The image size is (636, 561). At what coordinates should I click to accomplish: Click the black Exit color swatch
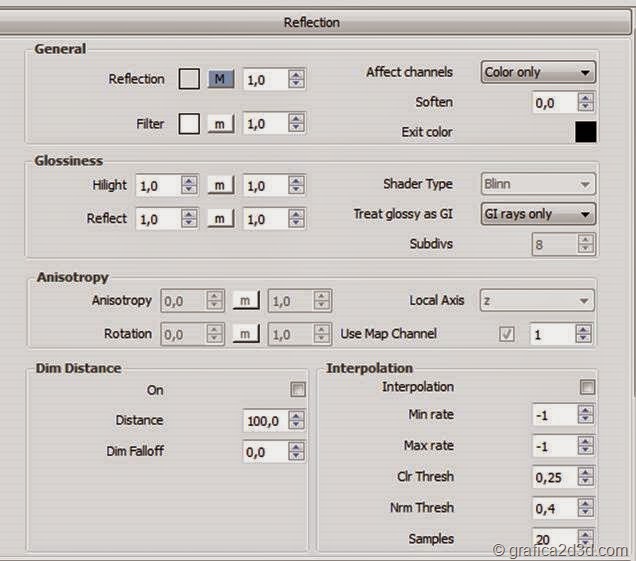pos(585,131)
